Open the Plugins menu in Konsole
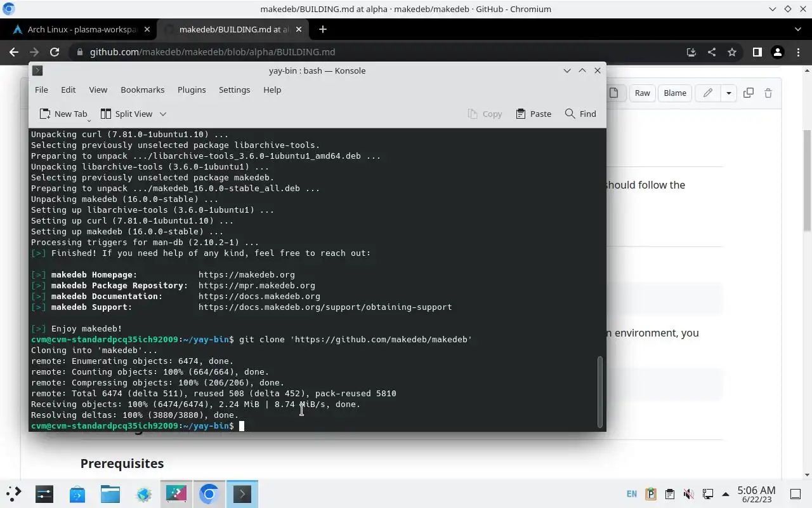This screenshot has height=508, width=812. (x=192, y=90)
